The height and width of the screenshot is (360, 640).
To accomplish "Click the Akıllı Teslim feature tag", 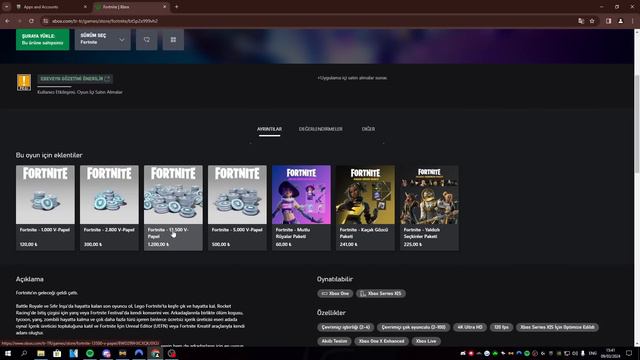I will pos(334,341).
